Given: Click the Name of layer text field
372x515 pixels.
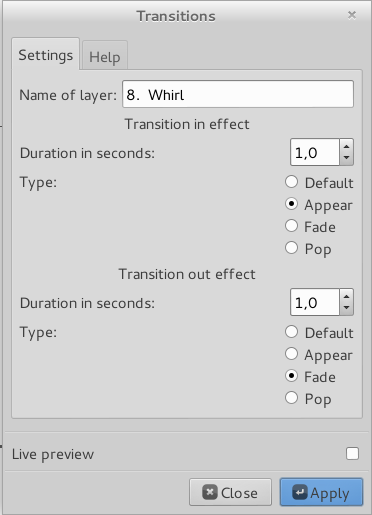Looking at the screenshot, I should [238, 94].
